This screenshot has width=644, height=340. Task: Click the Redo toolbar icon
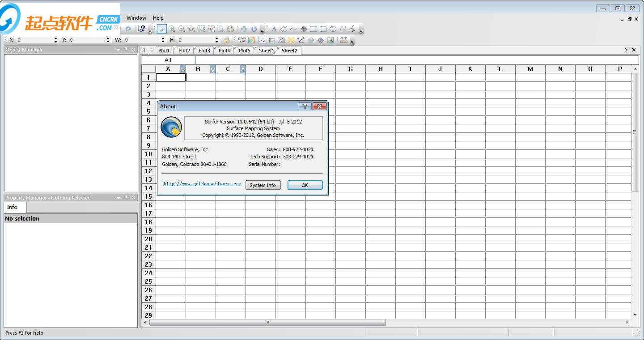click(x=128, y=29)
